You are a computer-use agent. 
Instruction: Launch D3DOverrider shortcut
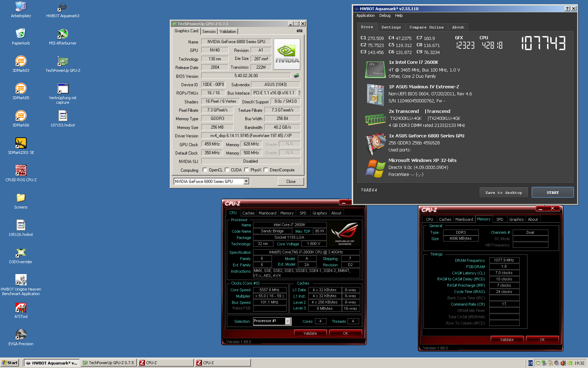[x=21, y=255]
